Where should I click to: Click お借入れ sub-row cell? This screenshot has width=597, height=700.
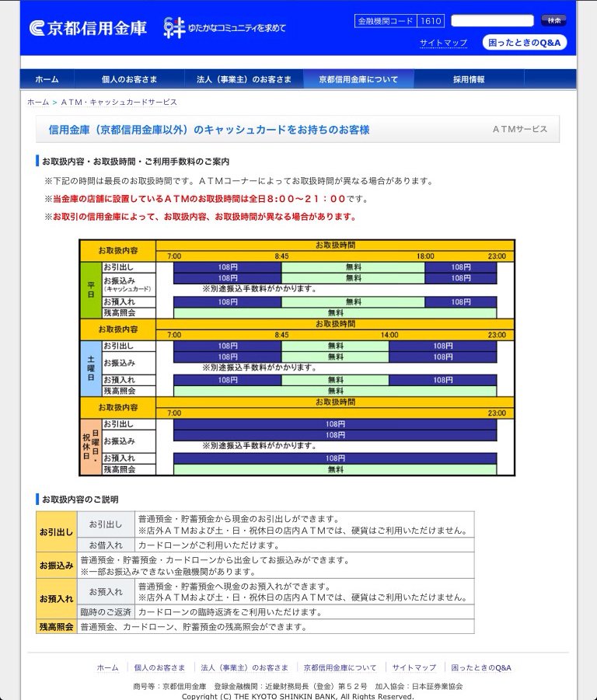106,545
